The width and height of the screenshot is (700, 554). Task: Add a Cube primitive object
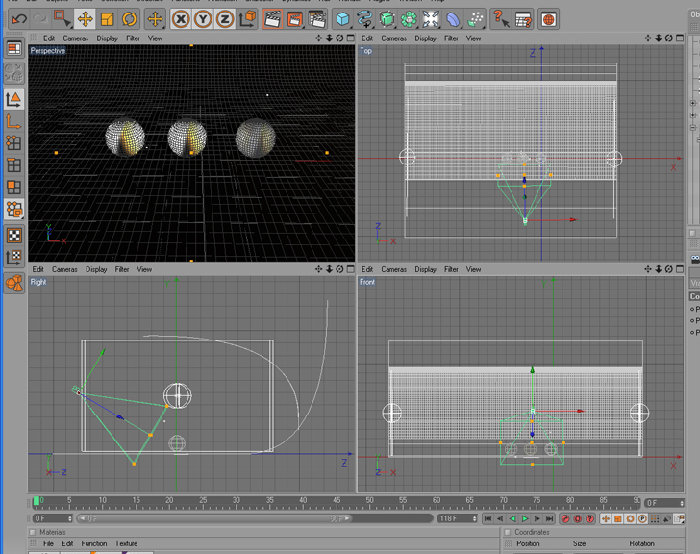(342, 19)
